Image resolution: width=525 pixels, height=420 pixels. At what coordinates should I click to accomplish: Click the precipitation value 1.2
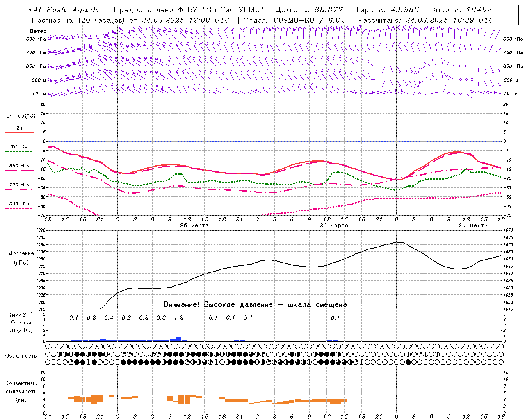(x=178, y=317)
